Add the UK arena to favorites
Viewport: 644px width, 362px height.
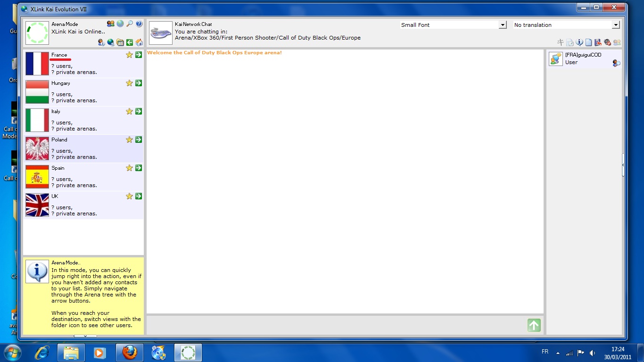pyautogui.click(x=129, y=196)
